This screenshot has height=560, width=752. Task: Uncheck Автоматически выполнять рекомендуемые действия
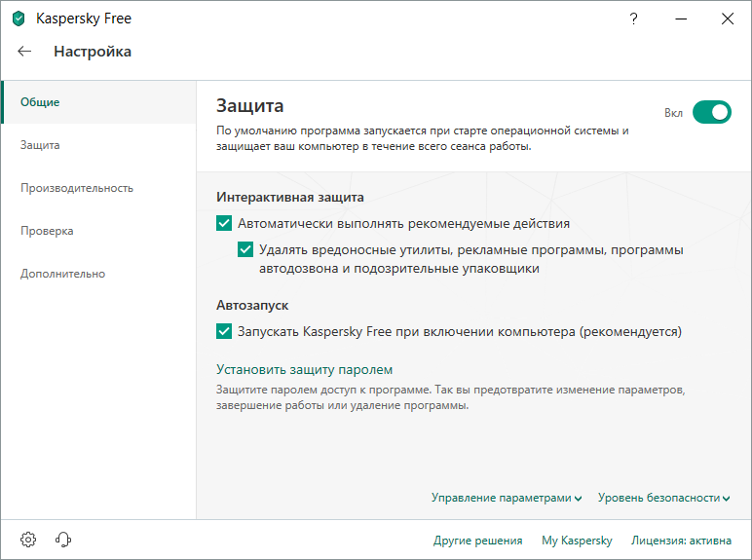[x=225, y=223]
